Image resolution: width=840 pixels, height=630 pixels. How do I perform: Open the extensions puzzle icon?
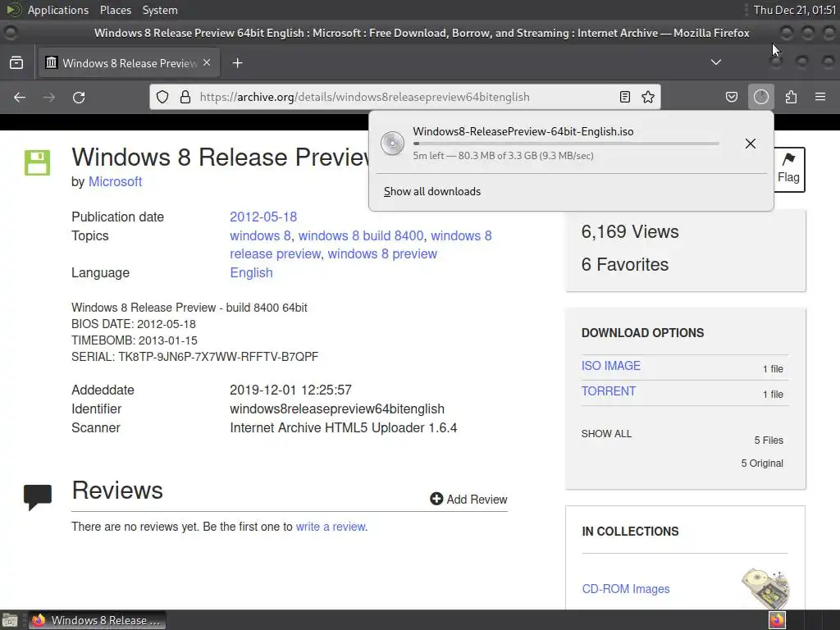click(x=792, y=97)
